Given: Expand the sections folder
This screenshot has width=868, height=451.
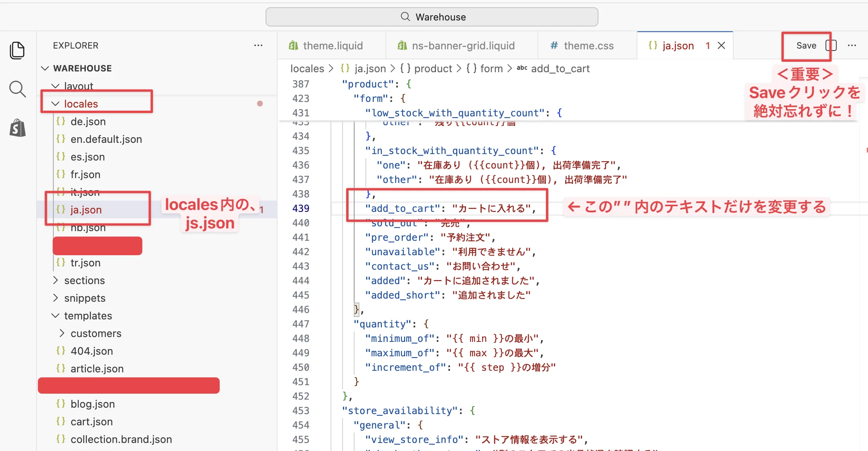Looking at the screenshot, I should tap(55, 280).
